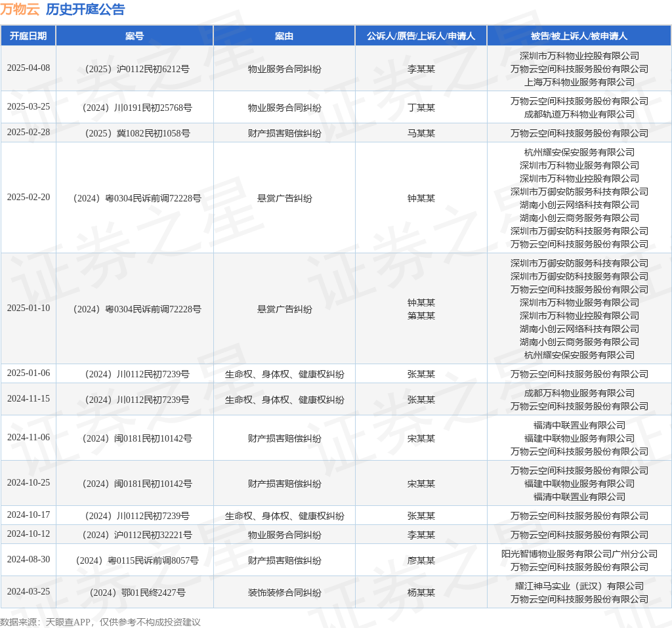This screenshot has width=672, height=628.
Task: Click 装饰装修合同纠纷 case cause
Action: tap(284, 593)
